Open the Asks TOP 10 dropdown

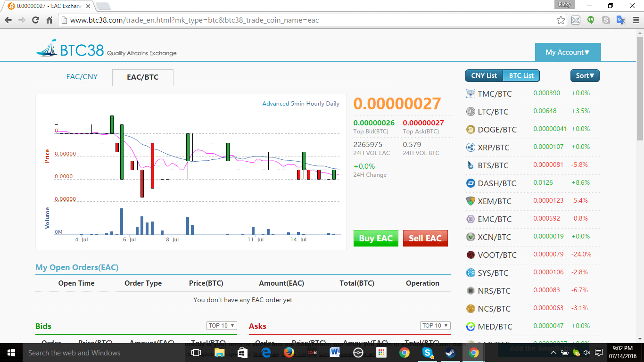click(x=435, y=326)
